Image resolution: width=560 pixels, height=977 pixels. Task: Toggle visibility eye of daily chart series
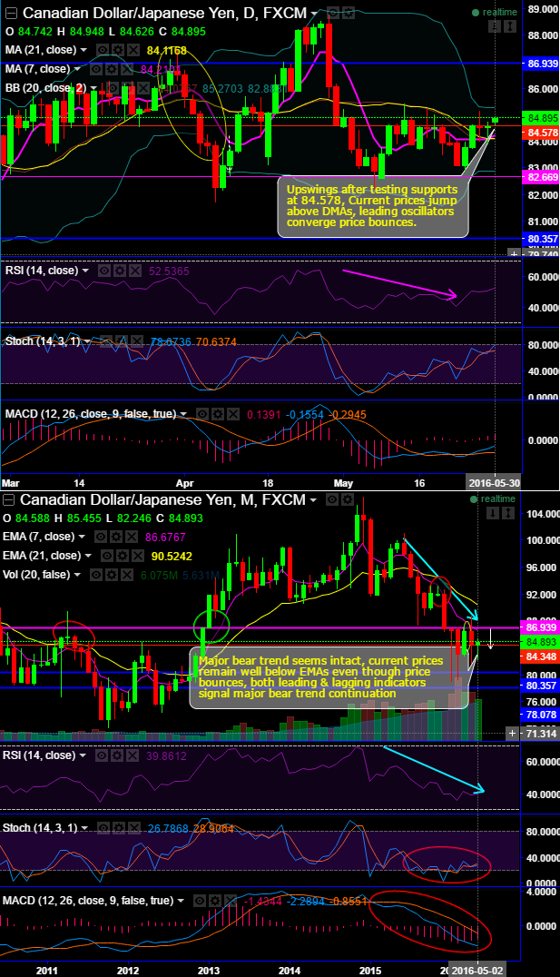click(332, 13)
